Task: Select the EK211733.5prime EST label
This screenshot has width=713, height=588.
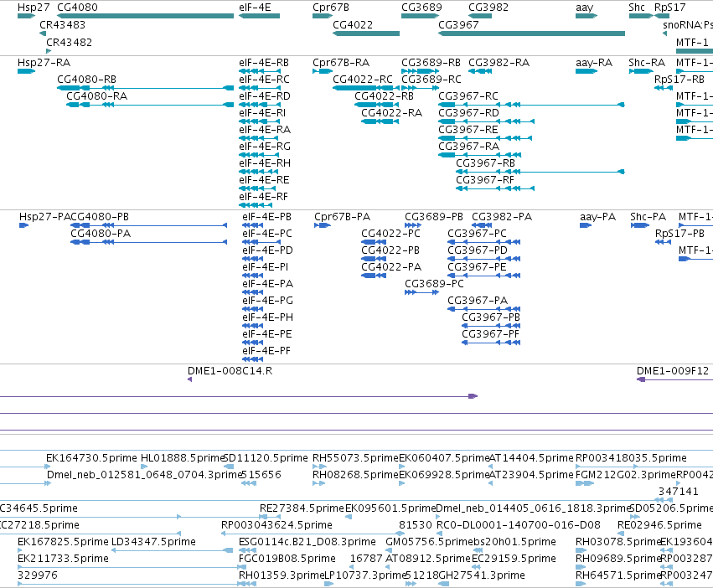Action: pyautogui.click(x=63, y=558)
